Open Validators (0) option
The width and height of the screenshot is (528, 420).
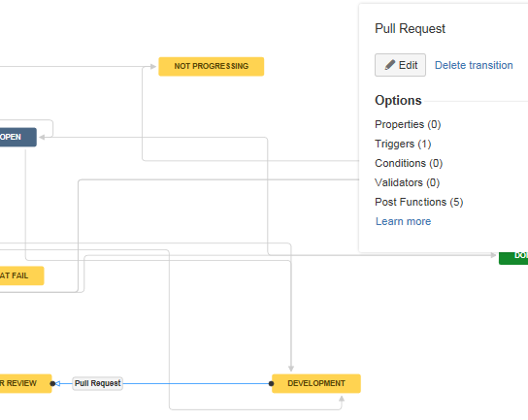[407, 182]
